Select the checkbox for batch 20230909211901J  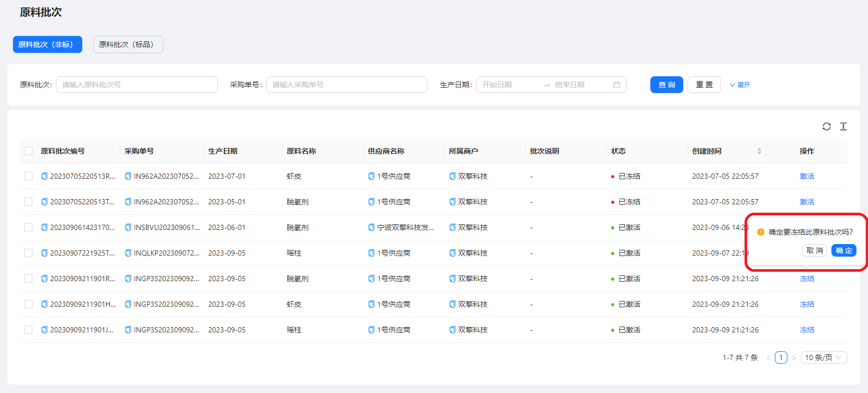(28, 330)
